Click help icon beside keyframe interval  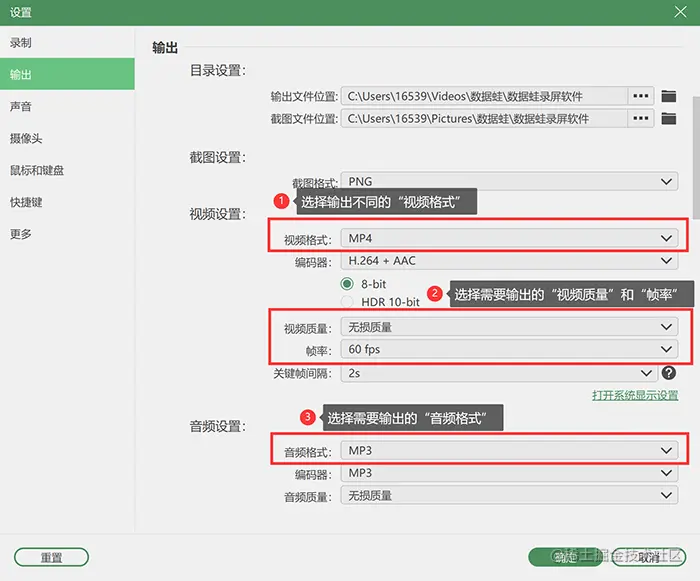tap(668, 372)
